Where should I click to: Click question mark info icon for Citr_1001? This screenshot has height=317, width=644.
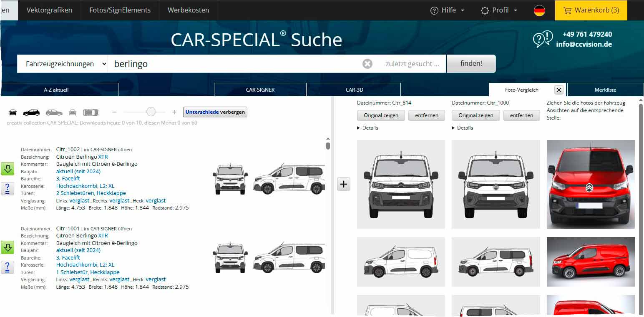tap(8, 267)
